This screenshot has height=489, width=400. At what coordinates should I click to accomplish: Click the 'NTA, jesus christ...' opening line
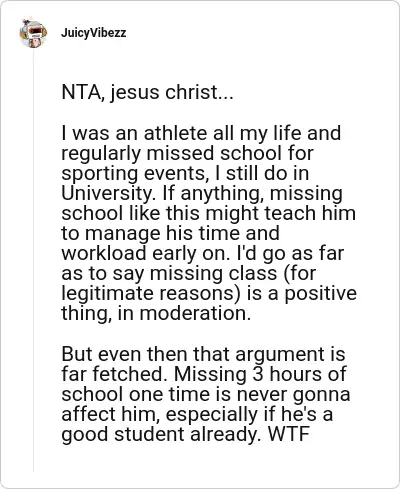(147, 92)
